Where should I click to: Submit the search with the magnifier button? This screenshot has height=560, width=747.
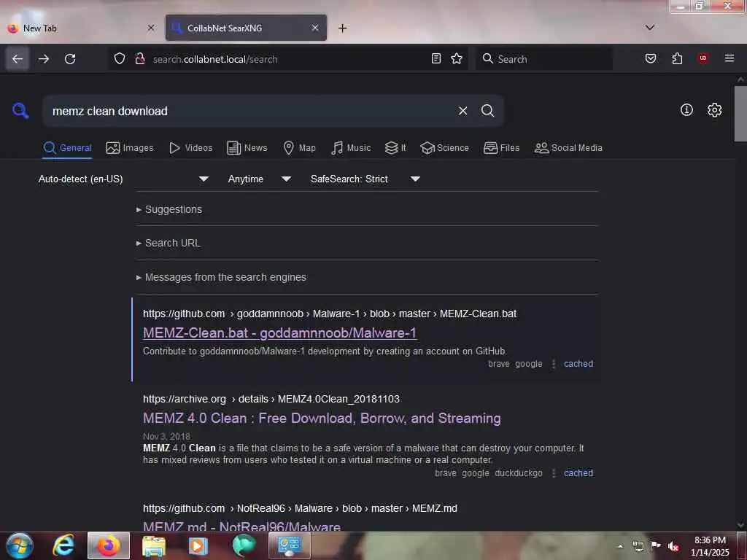pos(488,111)
